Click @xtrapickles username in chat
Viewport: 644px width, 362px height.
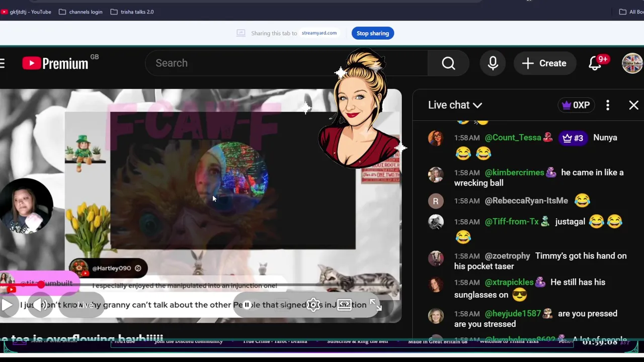pyautogui.click(x=509, y=282)
